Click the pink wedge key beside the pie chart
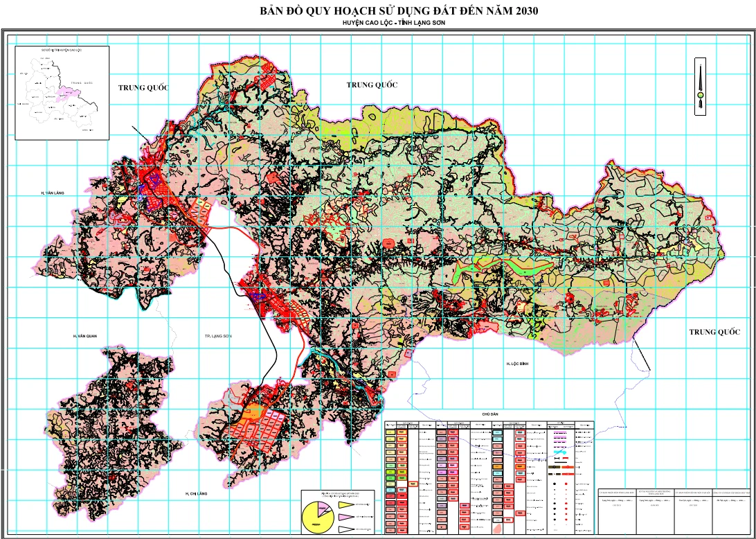The width and height of the screenshot is (756, 539). tap(345, 516)
